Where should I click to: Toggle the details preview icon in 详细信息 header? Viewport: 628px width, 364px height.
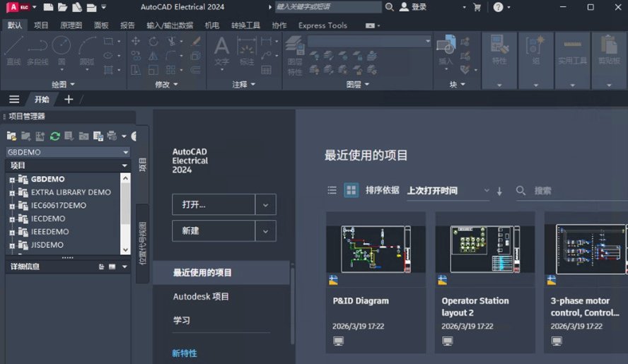[112, 266]
